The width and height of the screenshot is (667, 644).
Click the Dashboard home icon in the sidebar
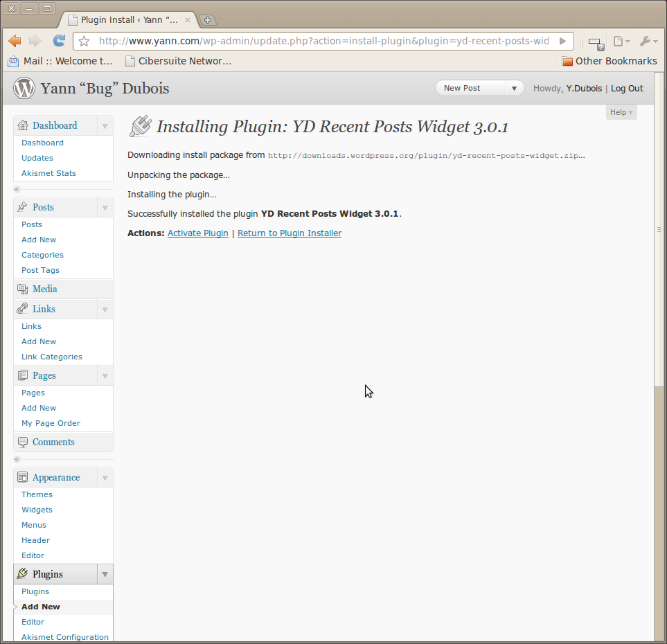(x=23, y=125)
